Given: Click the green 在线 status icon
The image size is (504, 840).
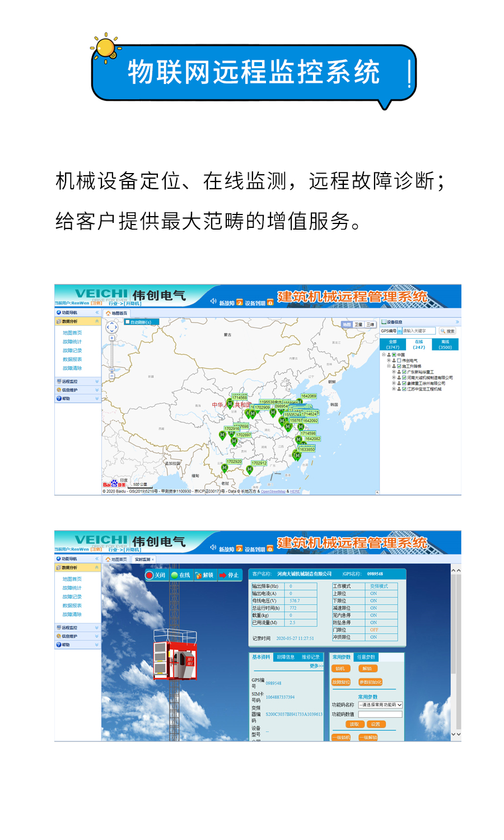Looking at the screenshot, I should click(x=175, y=575).
